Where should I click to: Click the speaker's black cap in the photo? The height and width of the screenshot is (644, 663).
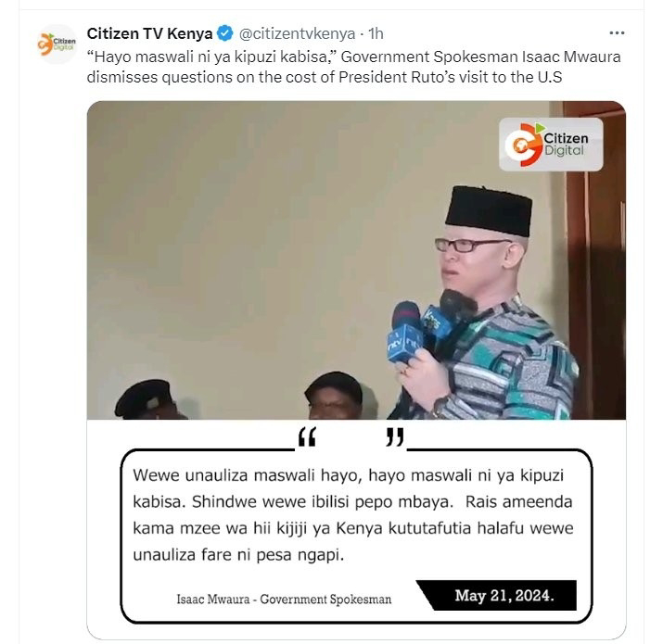[x=489, y=210]
